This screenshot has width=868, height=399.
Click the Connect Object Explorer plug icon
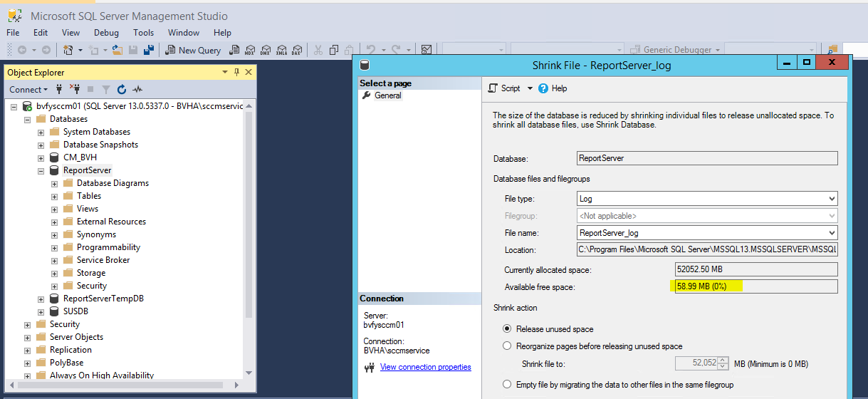tap(59, 89)
